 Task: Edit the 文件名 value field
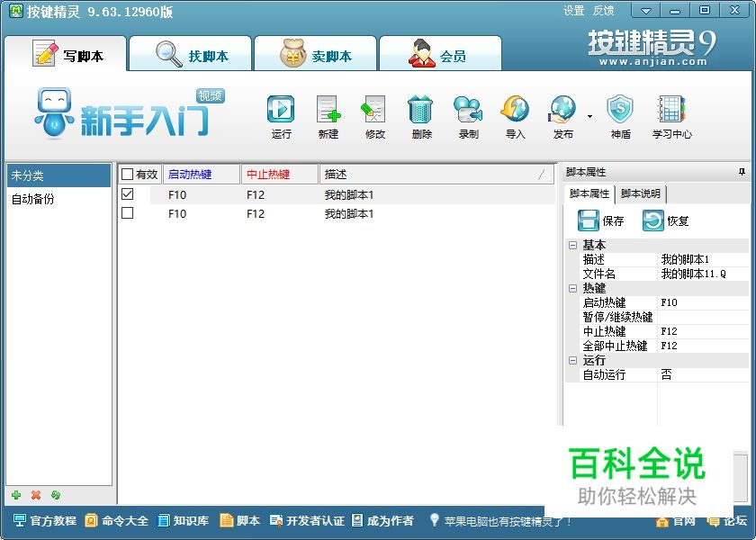click(703, 274)
